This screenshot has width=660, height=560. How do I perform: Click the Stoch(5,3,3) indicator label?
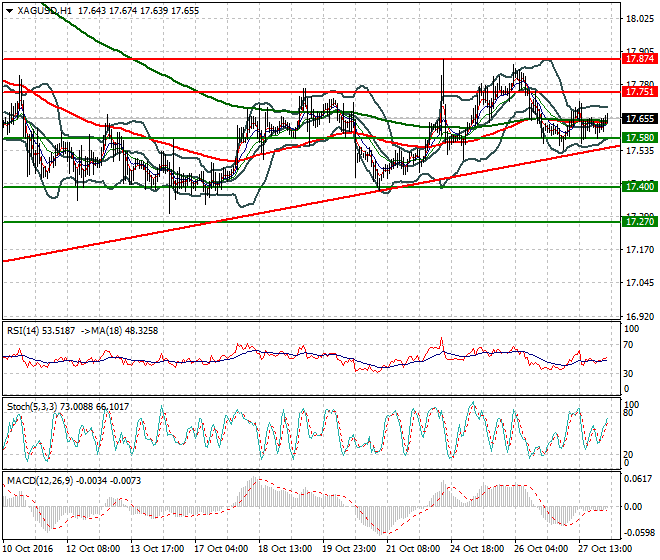click(x=32, y=407)
